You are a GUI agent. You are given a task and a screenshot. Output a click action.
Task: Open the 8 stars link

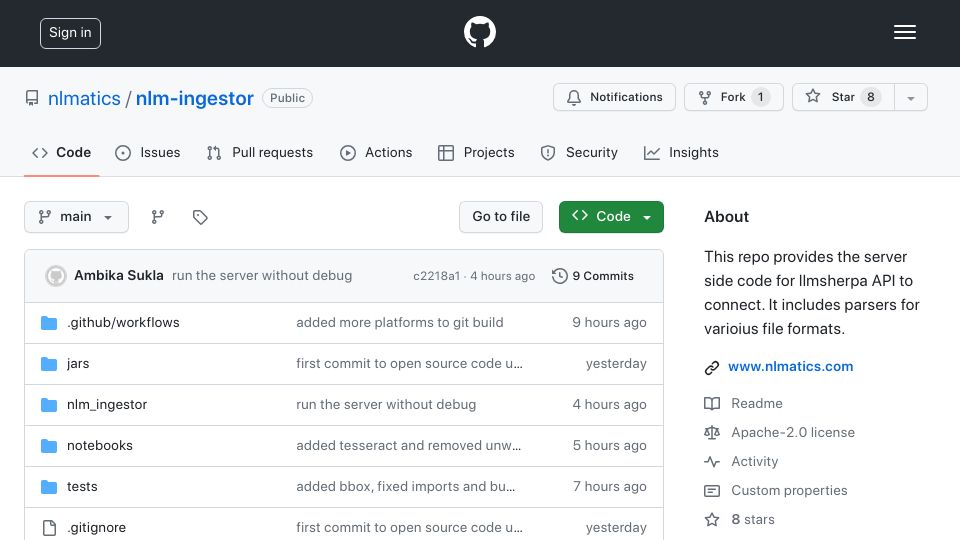752,519
